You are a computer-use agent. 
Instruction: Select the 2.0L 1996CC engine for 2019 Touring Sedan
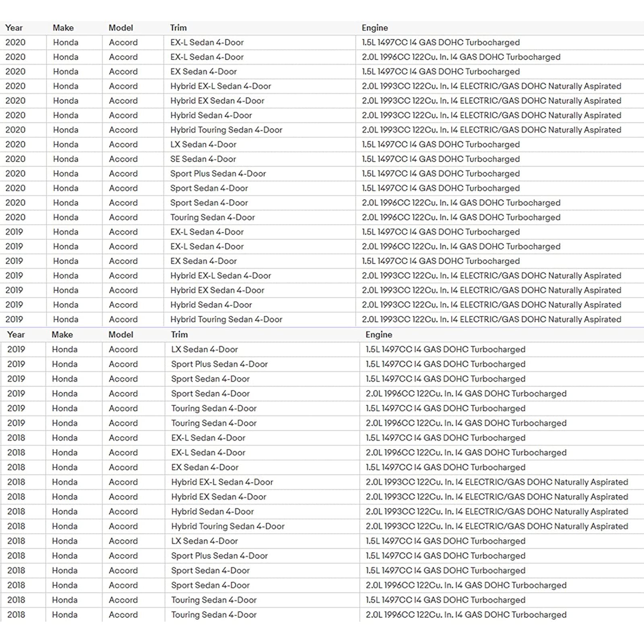pos(502,423)
